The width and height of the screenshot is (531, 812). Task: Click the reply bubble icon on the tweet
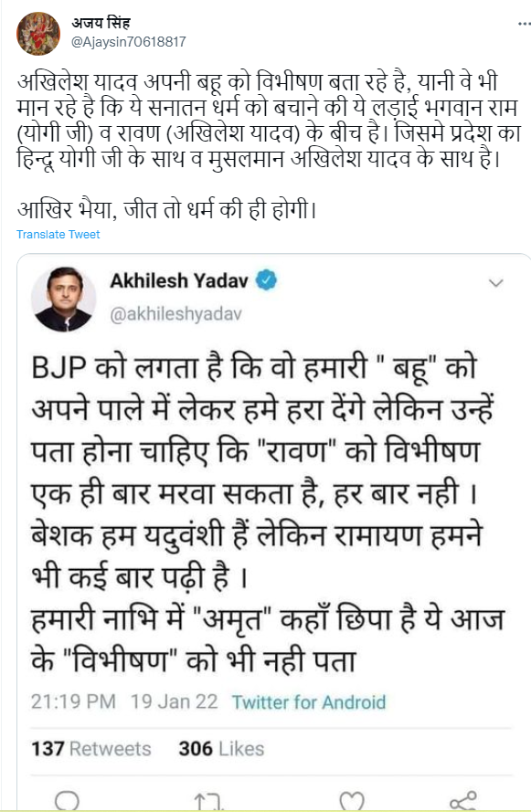(x=67, y=798)
